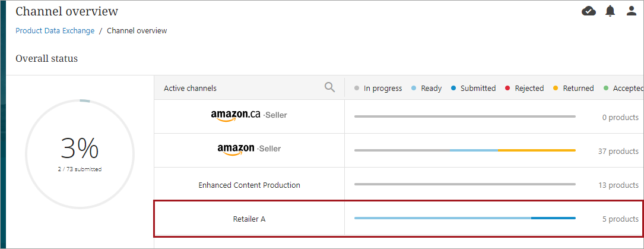Click the cloud sync status icon

[589, 11]
